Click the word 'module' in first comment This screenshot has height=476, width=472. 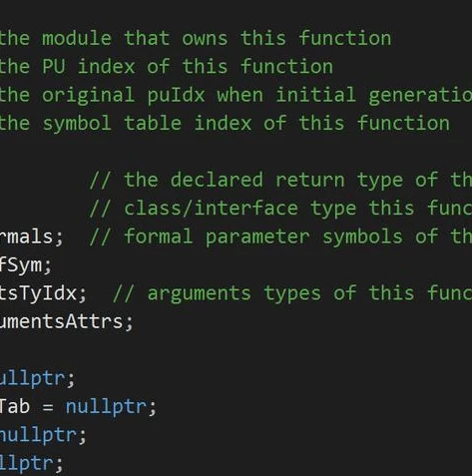pos(77,38)
